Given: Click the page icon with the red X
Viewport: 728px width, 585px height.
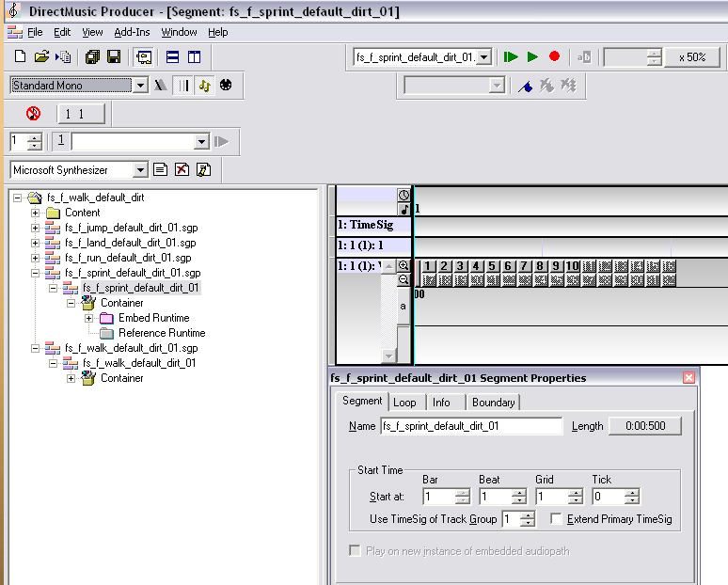Looking at the screenshot, I should 182,170.
